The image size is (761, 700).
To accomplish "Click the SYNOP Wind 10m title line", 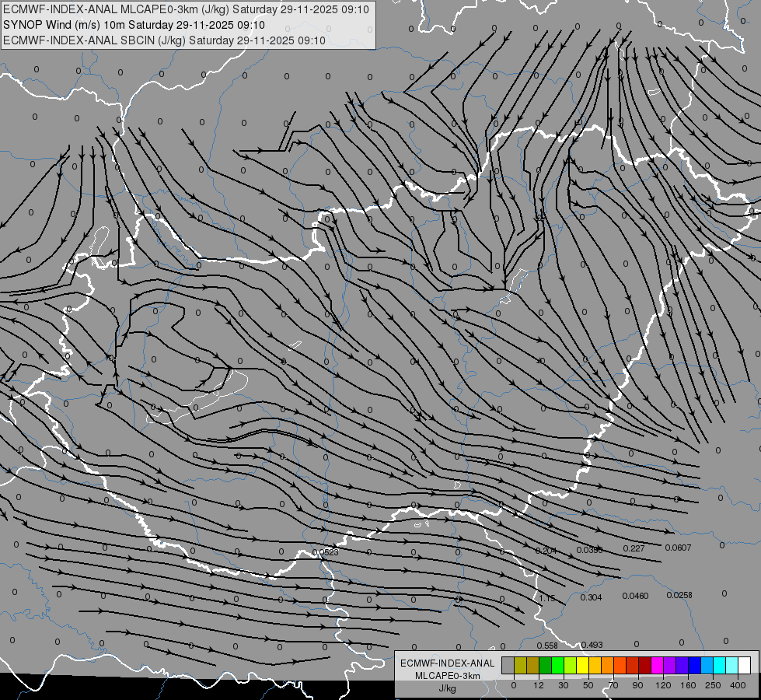I will (134, 25).
